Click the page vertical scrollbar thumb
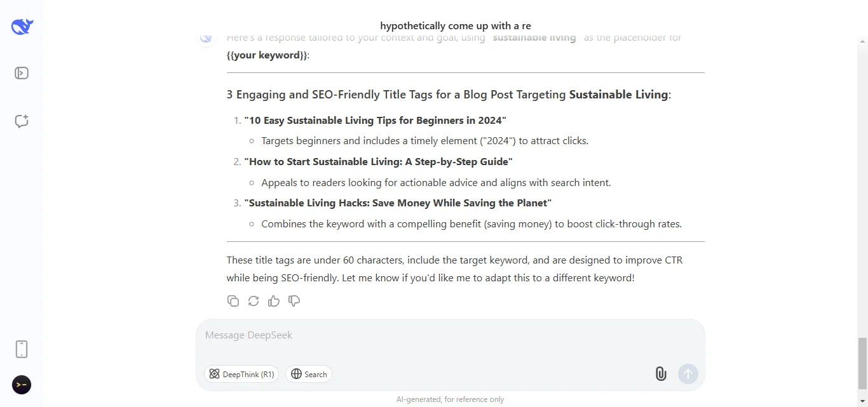 (x=862, y=363)
